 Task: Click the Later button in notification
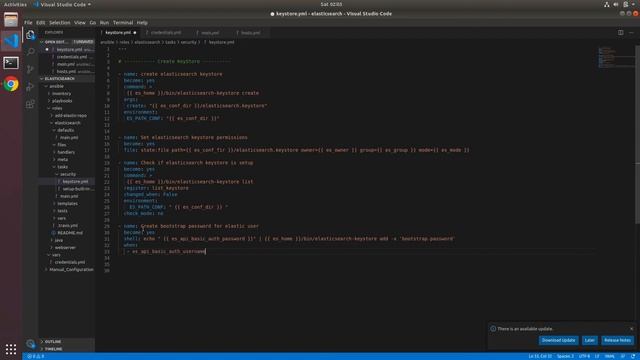click(x=589, y=340)
